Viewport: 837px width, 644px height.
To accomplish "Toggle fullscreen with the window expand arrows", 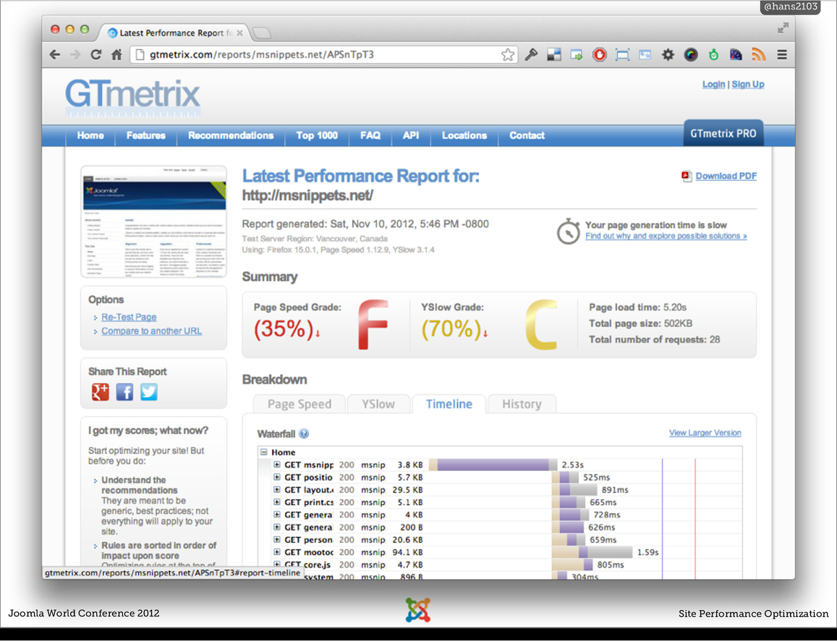I will (x=783, y=28).
